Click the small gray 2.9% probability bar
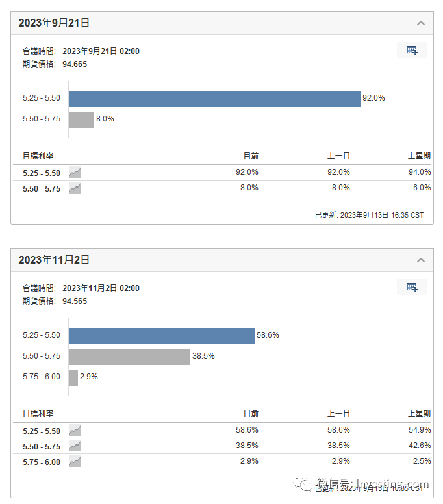Screen dimensions: 443x504 click(73, 377)
